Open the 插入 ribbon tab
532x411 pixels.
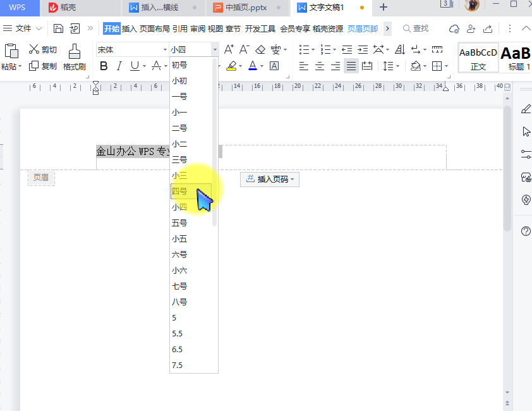[x=129, y=28]
